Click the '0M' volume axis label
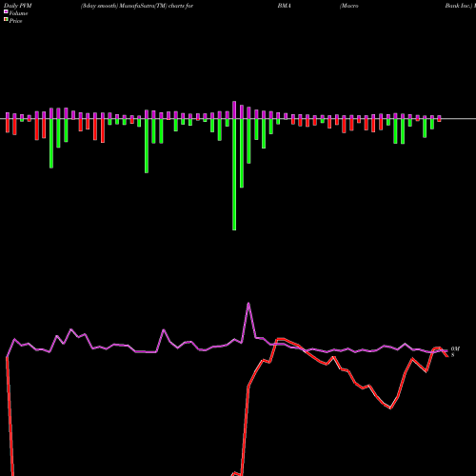 455,349
